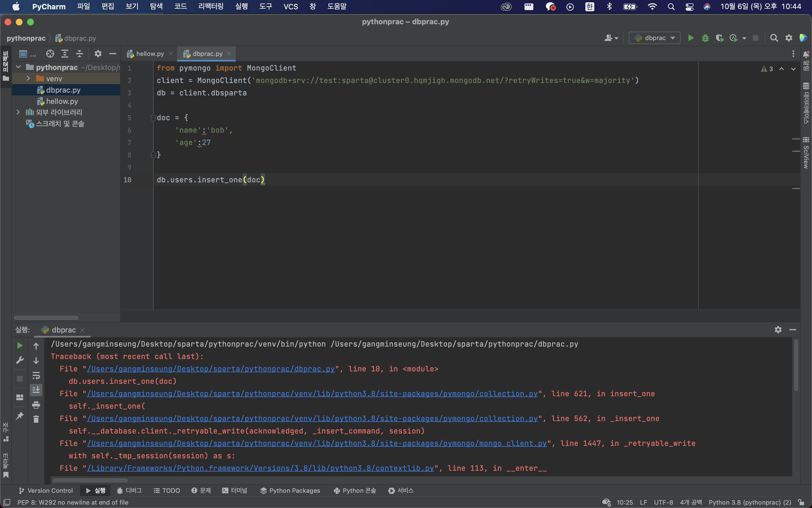Viewport: 812px width, 508px height.
Task: Click the Python 3.8 interpreter status
Action: point(750,502)
